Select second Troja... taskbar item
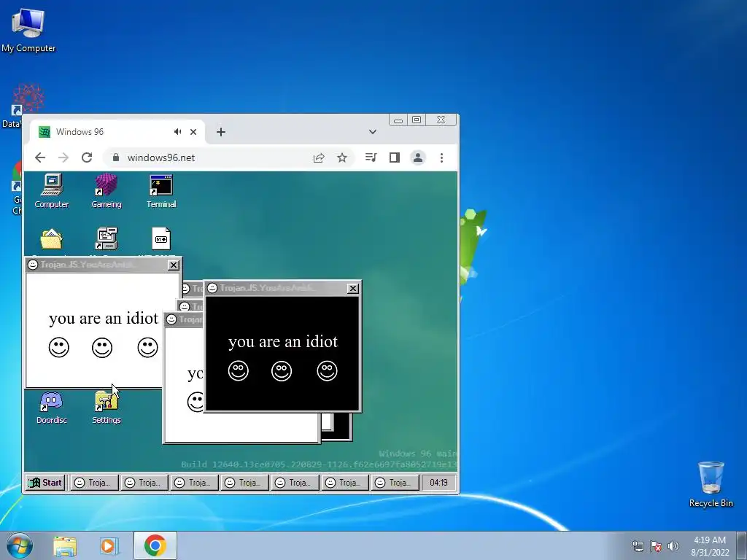Image resolution: width=747 pixels, height=560 pixels. point(144,483)
